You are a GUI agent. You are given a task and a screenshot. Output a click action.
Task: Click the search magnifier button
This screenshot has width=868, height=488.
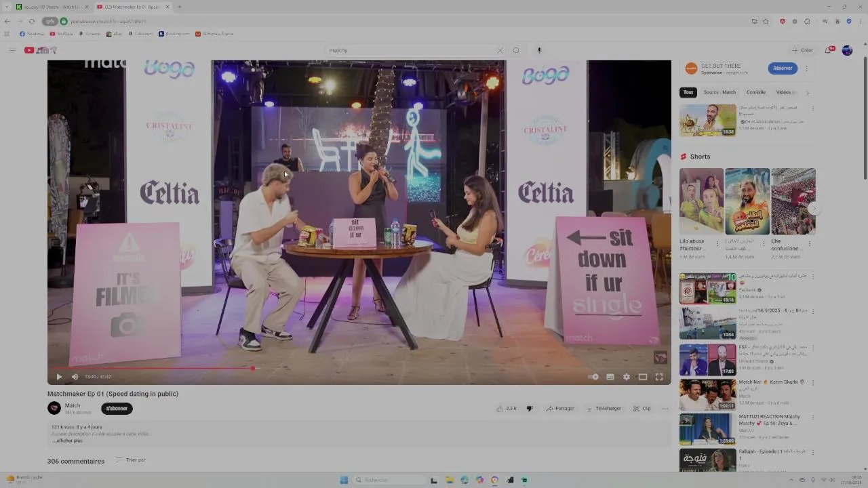[516, 50]
